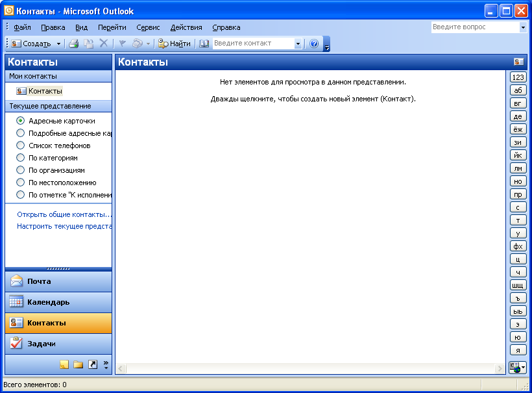532x393 pixels.
Task: Click the Find (Найти) button
Action: [x=175, y=44]
